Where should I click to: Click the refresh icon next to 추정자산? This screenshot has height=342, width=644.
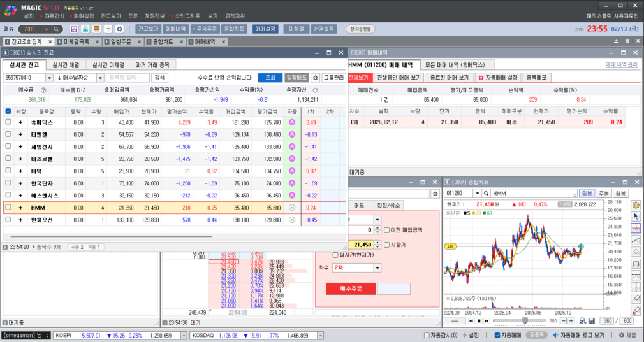point(315,90)
